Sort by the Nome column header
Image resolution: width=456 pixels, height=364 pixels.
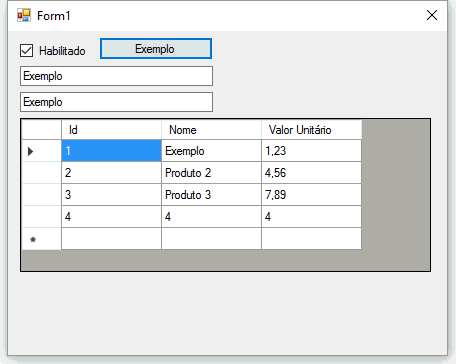tap(211, 130)
